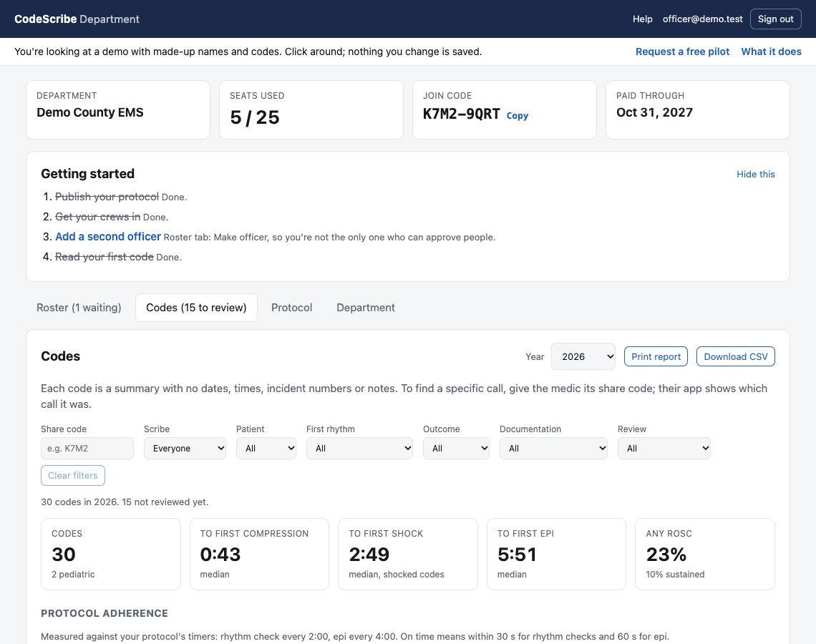Click the Demo County EMS department name
The width and height of the screenshot is (816, 644).
pyautogui.click(x=90, y=112)
